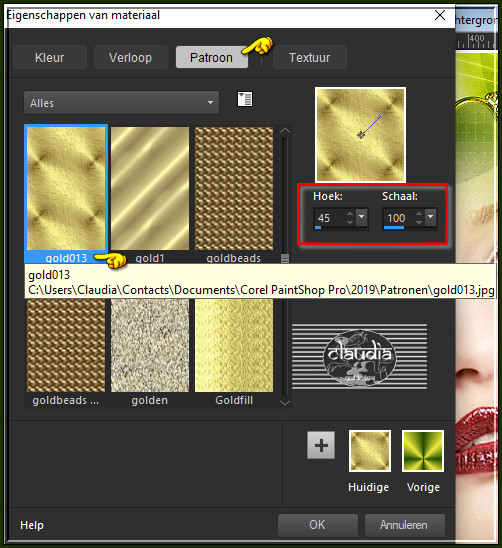The image size is (502, 548).
Task: Click the Schaal scale input field
Action: point(399,218)
